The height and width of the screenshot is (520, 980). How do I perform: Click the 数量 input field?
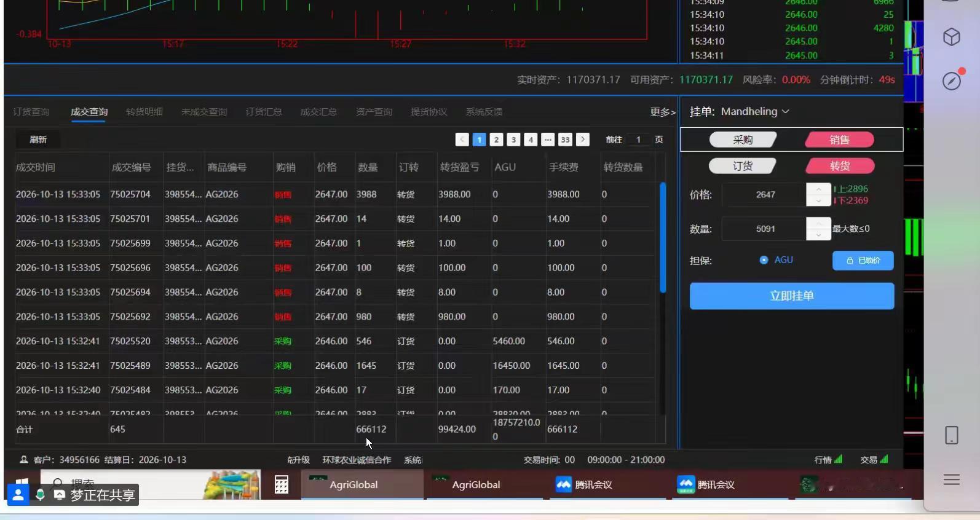765,229
